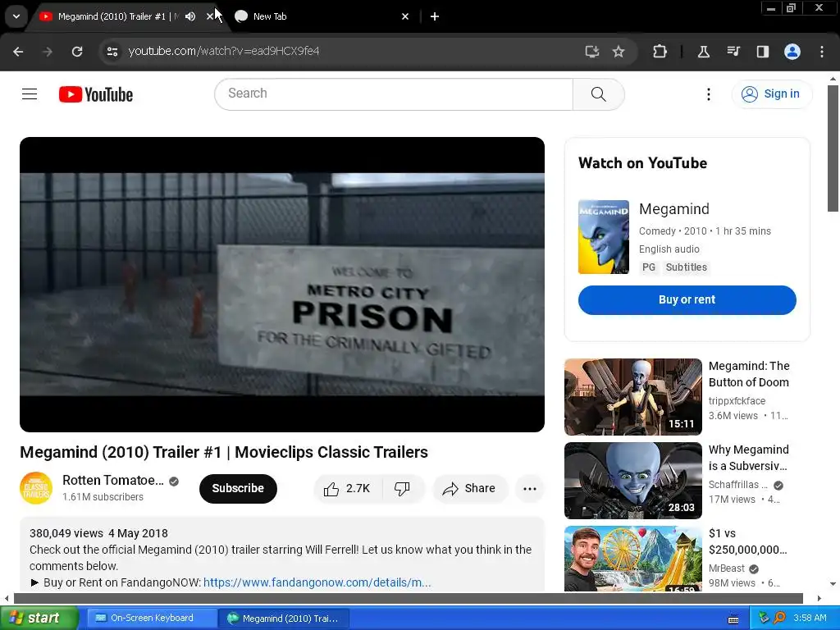Open the magnifier system tray icon

(x=779, y=619)
